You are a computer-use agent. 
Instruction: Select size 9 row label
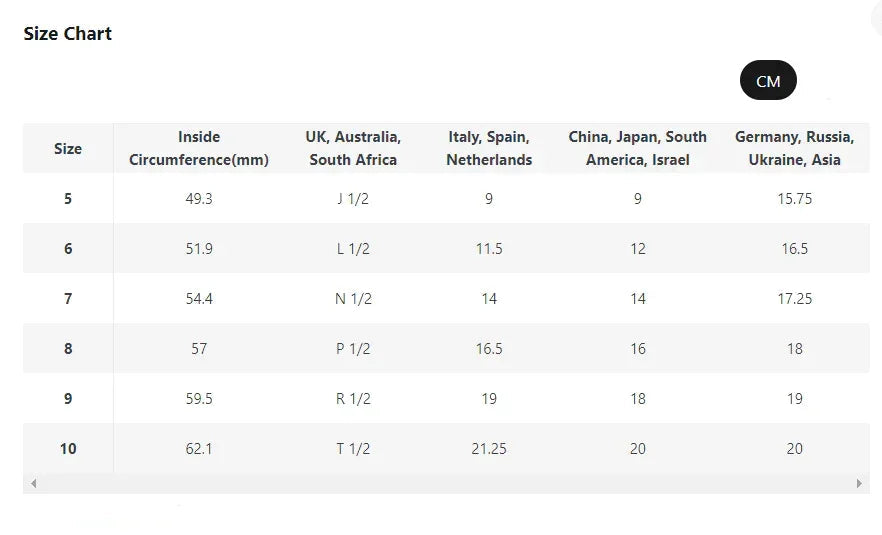(68, 399)
